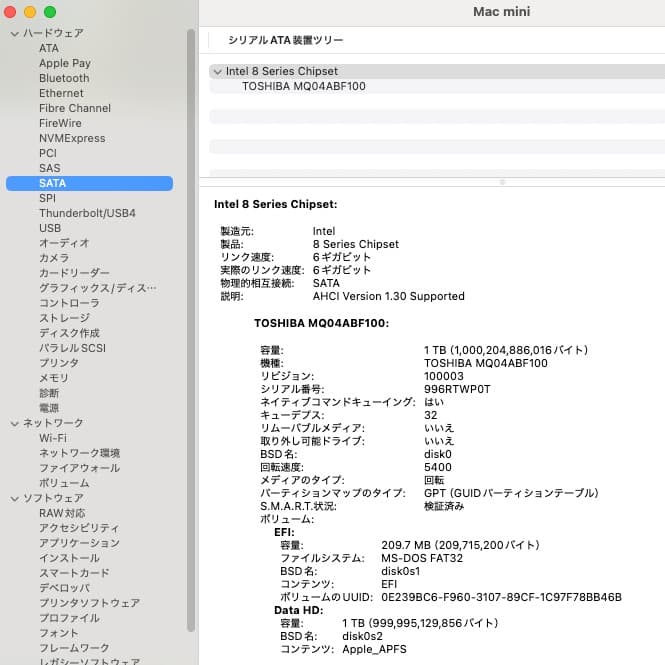This screenshot has width=665, height=665.
Task: Open Fibre Channel in the sidebar
Action: click(x=75, y=108)
